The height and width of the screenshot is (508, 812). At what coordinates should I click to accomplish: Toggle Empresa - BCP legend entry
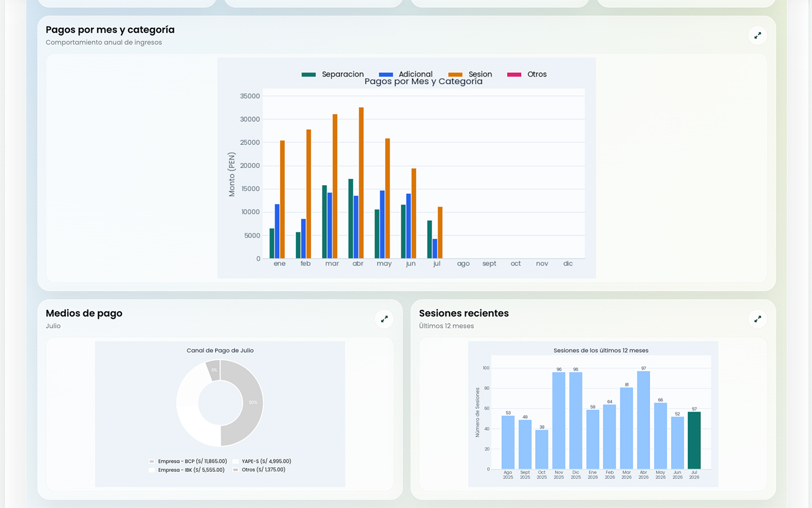point(188,461)
